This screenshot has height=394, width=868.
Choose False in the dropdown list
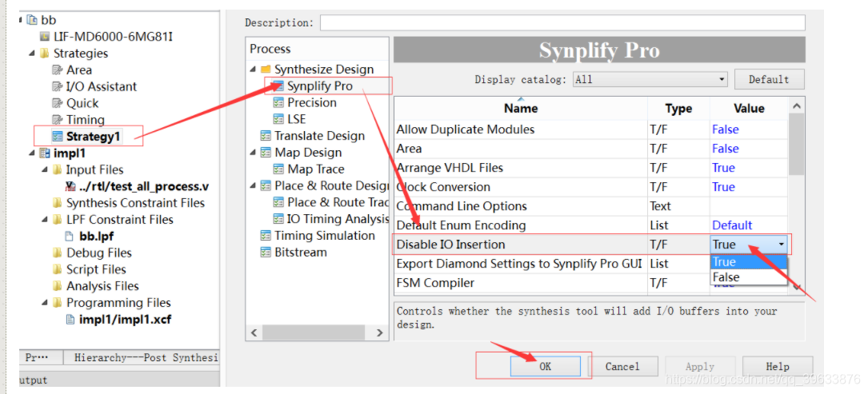coord(749,277)
